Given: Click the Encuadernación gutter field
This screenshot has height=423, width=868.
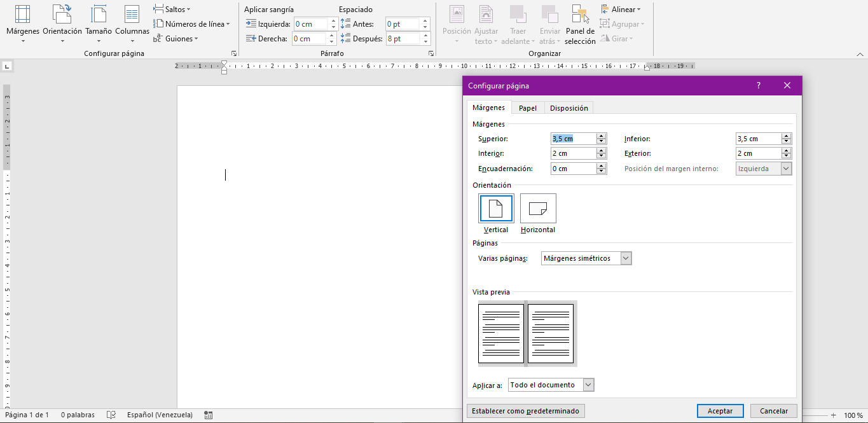Looking at the screenshot, I should click(574, 169).
